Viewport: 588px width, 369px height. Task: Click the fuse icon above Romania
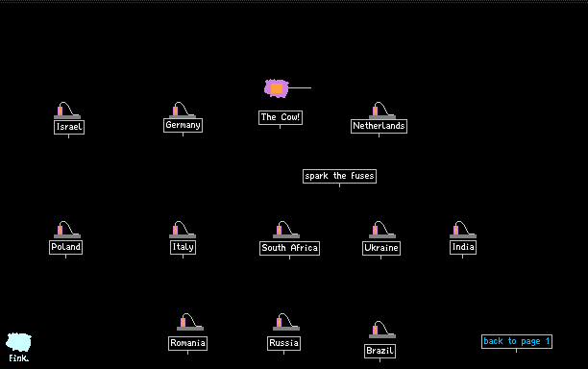[190, 322]
